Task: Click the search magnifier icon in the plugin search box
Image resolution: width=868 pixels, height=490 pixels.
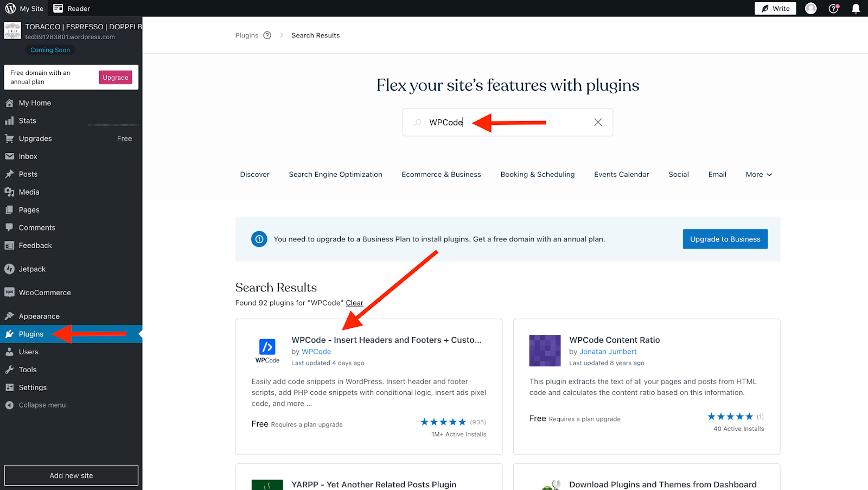Action: (x=418, y=122)
